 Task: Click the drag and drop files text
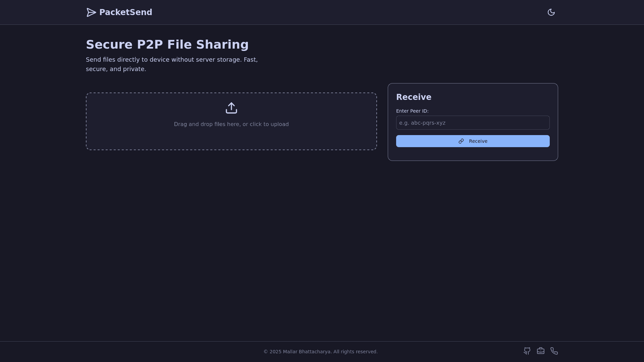tap(231, 124)
